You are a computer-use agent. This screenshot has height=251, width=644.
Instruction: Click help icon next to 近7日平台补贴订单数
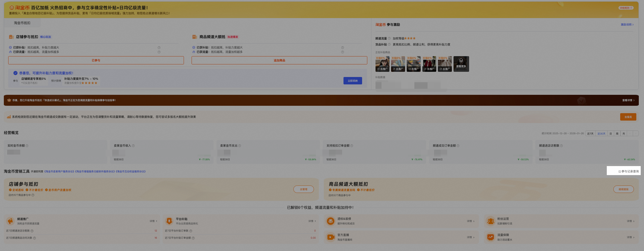[191, 231]
